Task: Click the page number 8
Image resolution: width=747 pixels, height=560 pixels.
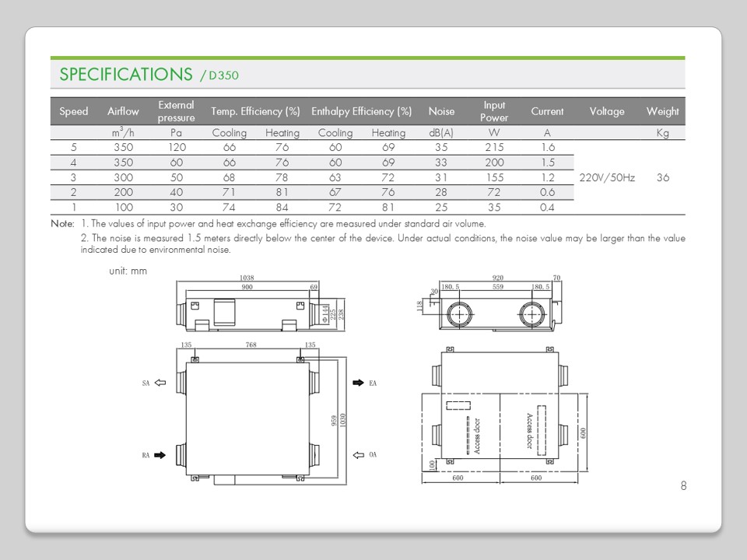Action: click(x=683, y=486)
